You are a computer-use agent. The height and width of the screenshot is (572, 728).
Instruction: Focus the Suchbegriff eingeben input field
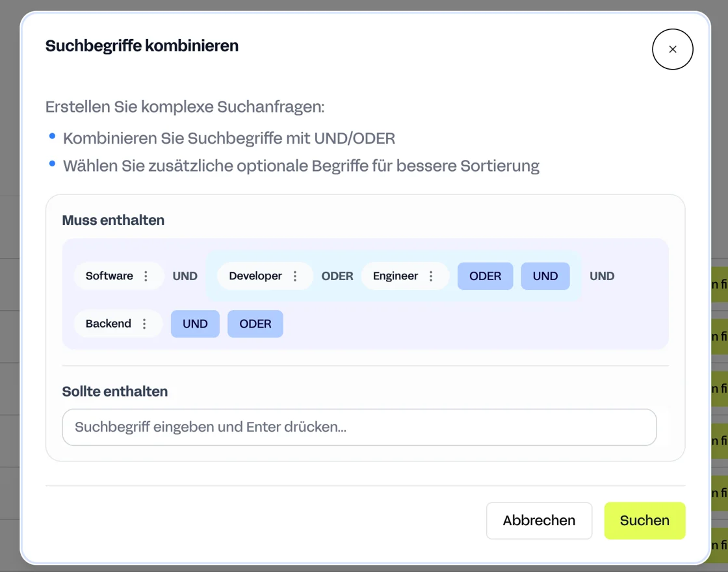(x=359, y=427)
